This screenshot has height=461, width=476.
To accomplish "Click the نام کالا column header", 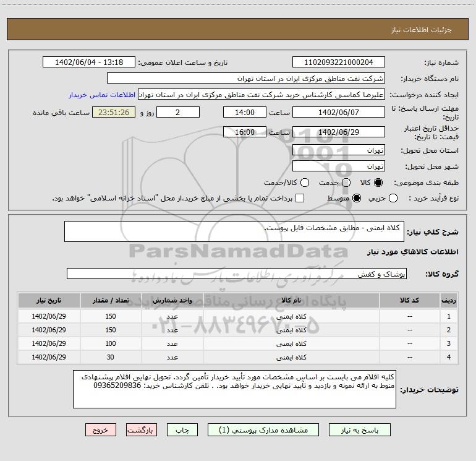I will tap(291, 301).
